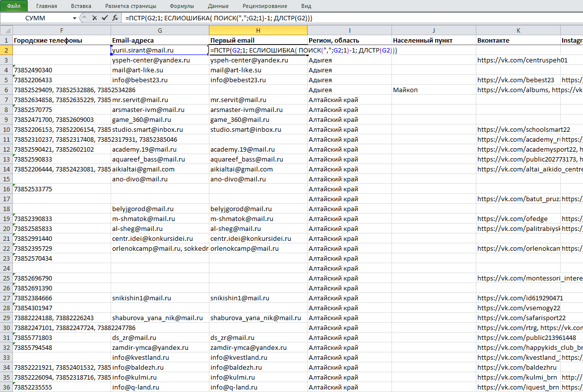Select column H header
The height and width of the screenshot is (392, 583).
258,30
